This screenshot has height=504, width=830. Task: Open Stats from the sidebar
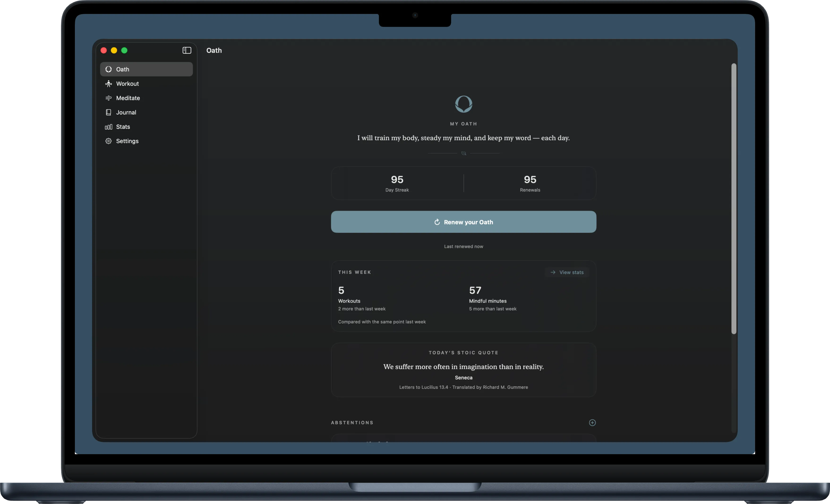[x=146, y=127]
